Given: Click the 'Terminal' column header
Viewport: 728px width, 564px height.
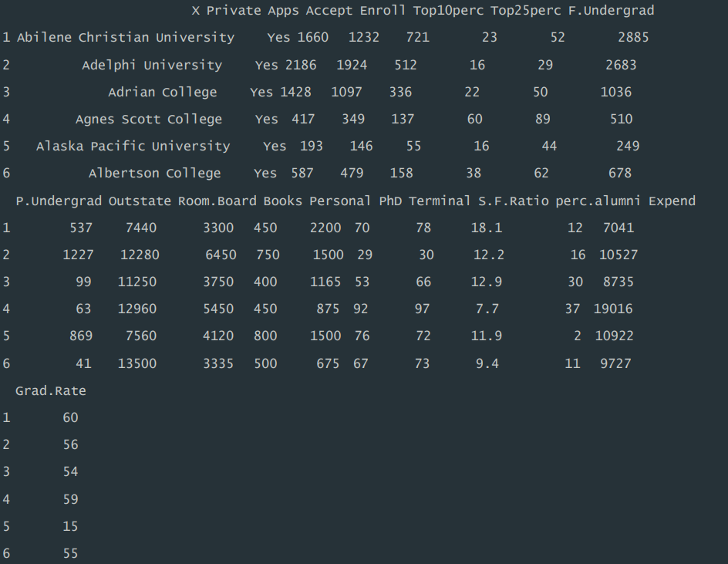Looking at the screenshot, I should point(440,201).
